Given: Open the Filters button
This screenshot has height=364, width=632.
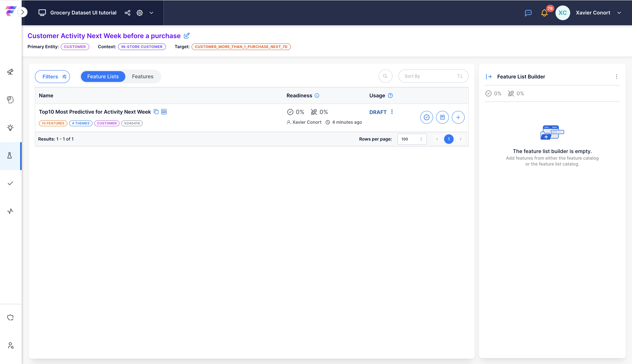Looking at the screenshot, I should tap(52, 76).
